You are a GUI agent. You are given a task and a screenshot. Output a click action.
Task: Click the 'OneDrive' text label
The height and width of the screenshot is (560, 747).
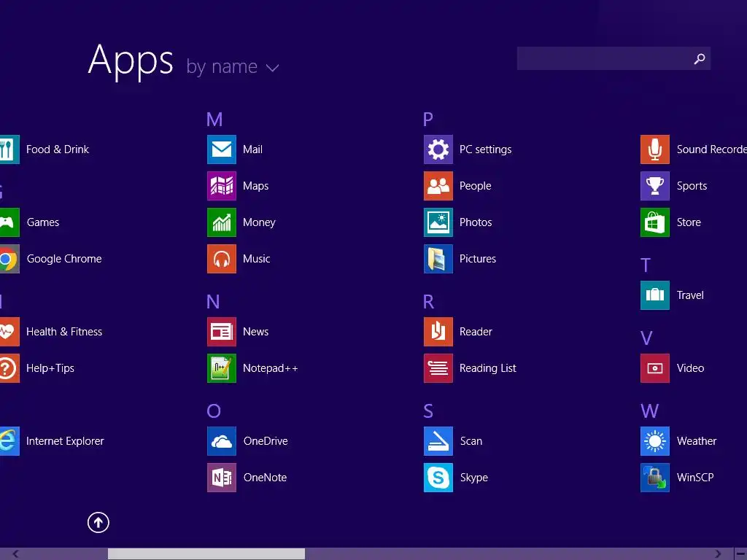click(266, 441)
